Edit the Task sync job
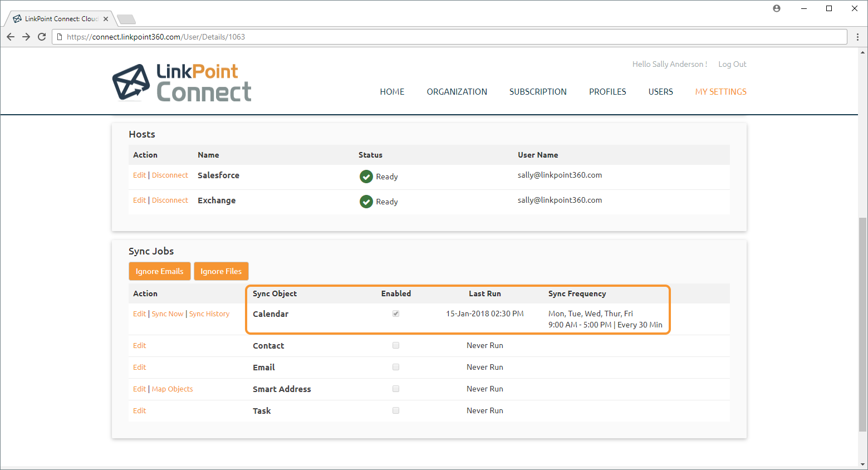The image size is (868, 470). pyautogui.click(x=139, y=410)
